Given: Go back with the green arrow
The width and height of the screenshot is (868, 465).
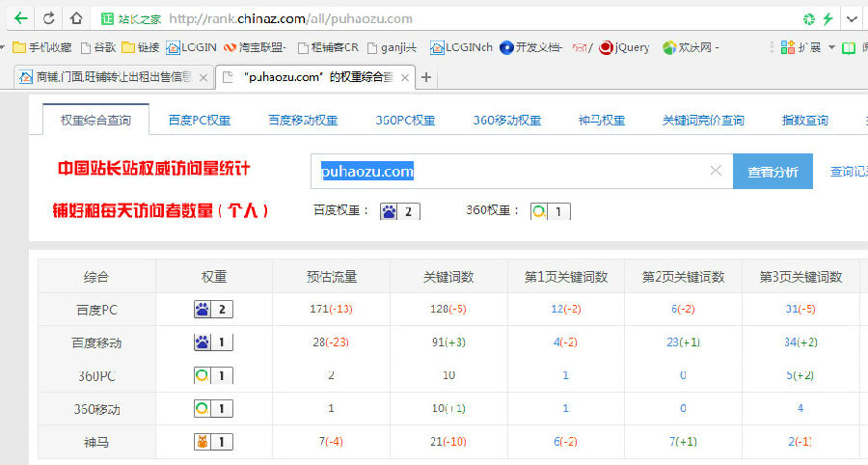Looking at the screenshot, I should [x=21, y=18].
